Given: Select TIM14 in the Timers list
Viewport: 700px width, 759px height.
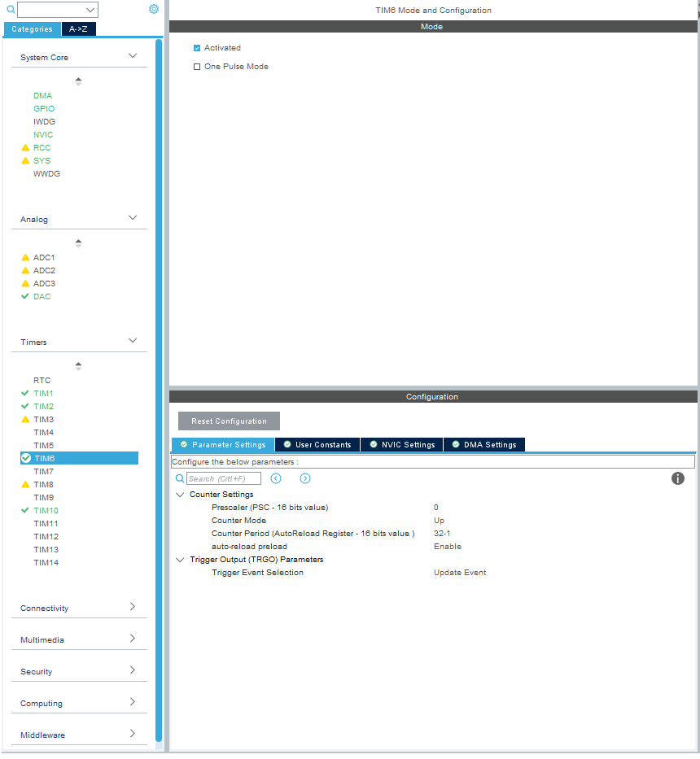Looking at the screenshot, I should point(46,562).
